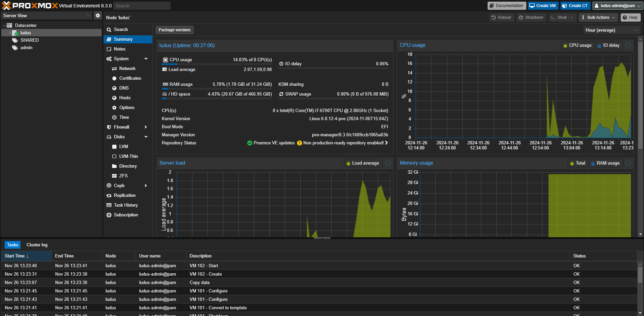This screenshot has height=316, width=644.
Task: Select the Copy data task row
Action: [x=319, y=283]
